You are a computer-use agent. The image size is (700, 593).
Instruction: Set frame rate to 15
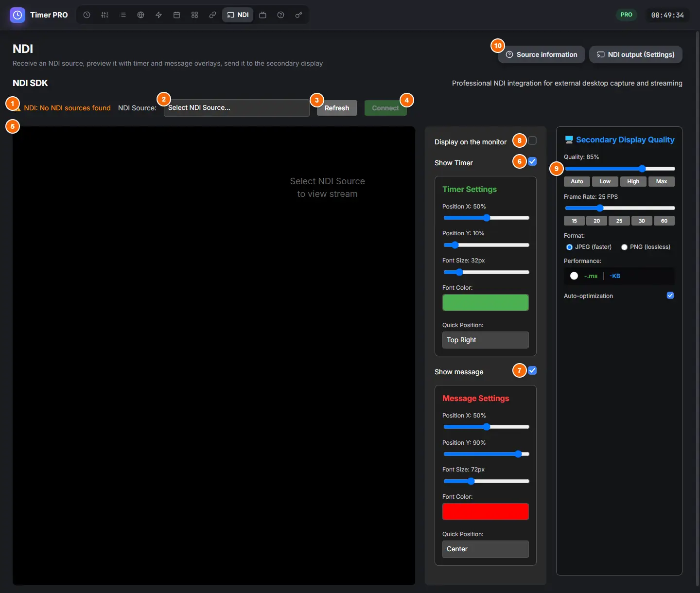(574, 221)
